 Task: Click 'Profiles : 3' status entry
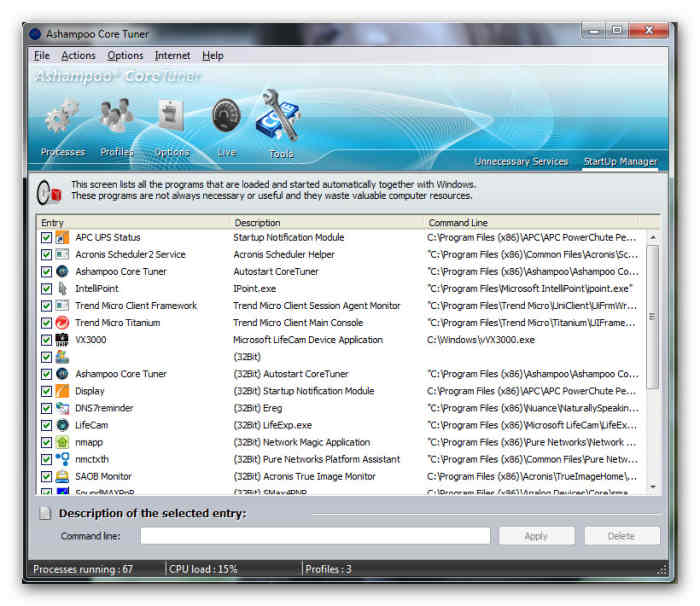[328, 569]
